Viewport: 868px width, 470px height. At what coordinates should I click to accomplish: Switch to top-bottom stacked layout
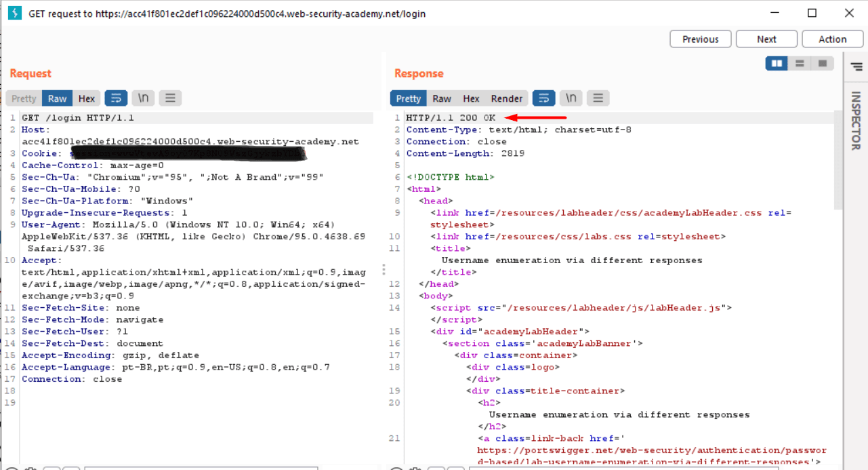pyautogui.click(x=800, y=63)
